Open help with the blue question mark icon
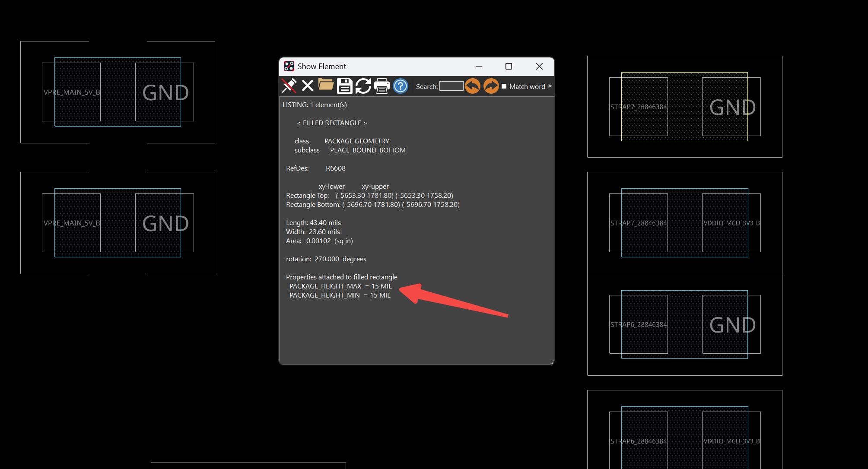 click(401, 86)
